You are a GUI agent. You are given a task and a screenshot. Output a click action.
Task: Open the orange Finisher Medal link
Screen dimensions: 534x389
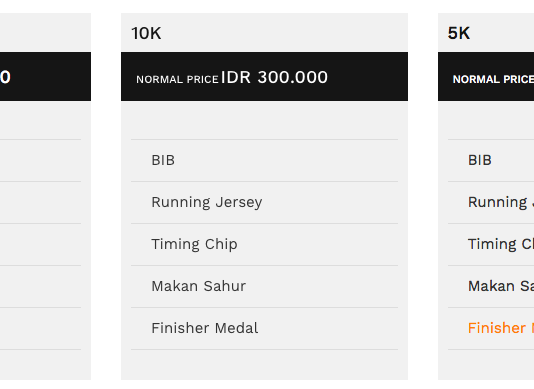pyautogui.click(x=501, y=328)
